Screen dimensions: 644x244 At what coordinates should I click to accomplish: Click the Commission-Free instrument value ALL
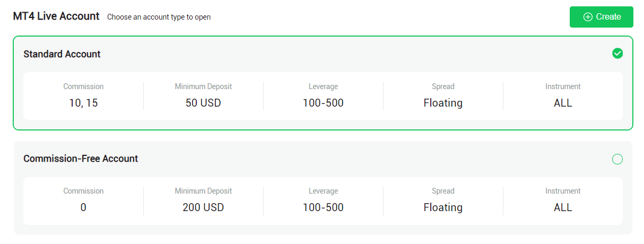(563, 207)
